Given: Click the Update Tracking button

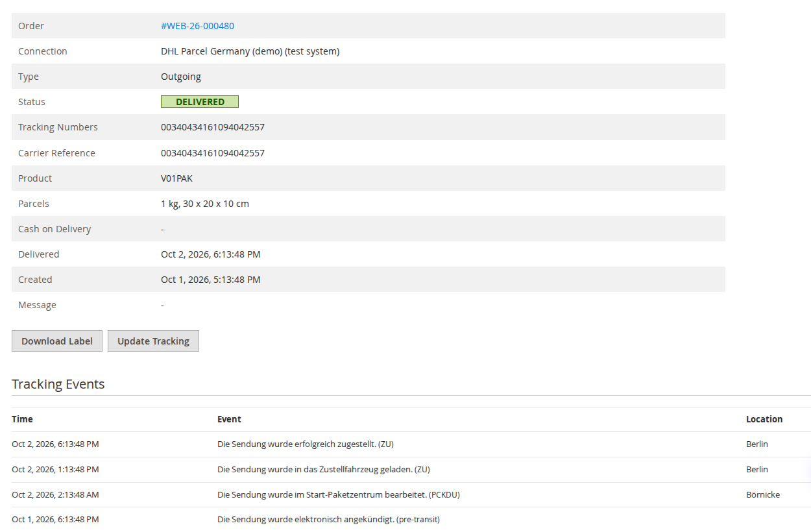Looking at the screenshot, I should coord(153,341).
